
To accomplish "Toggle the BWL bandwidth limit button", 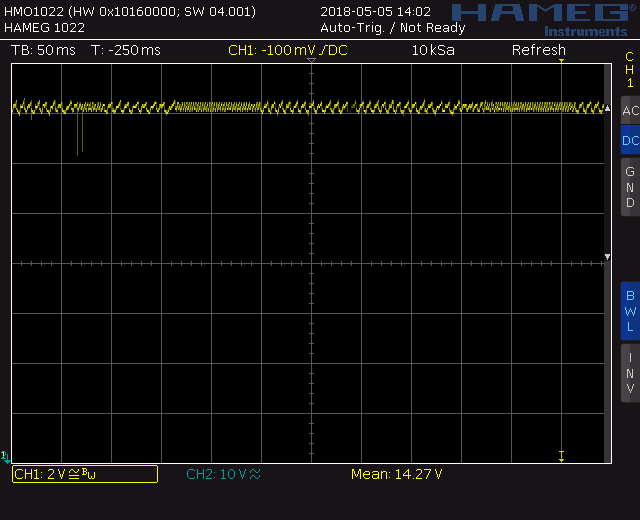I will click(630, 310).
